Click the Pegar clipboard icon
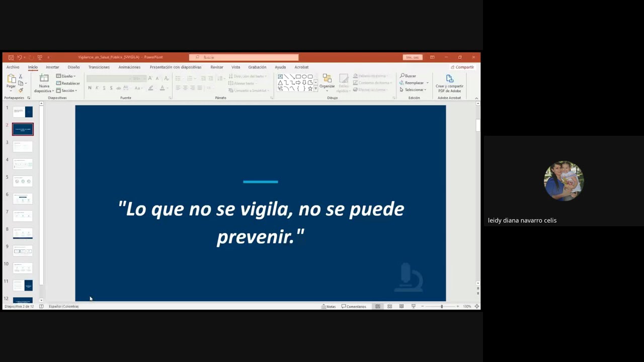This screenshot has height=362, width=644. pyautogui.click(x=11, y=79)
